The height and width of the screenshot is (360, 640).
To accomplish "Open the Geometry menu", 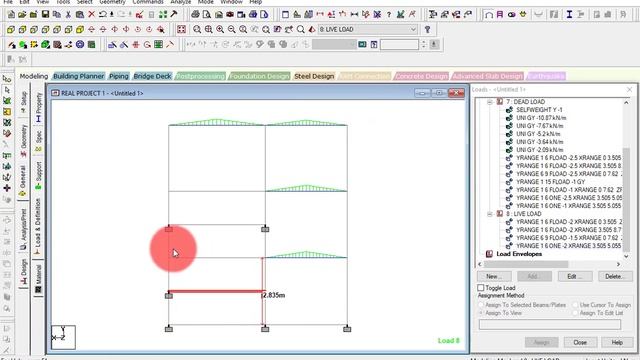I will point(112,2).
